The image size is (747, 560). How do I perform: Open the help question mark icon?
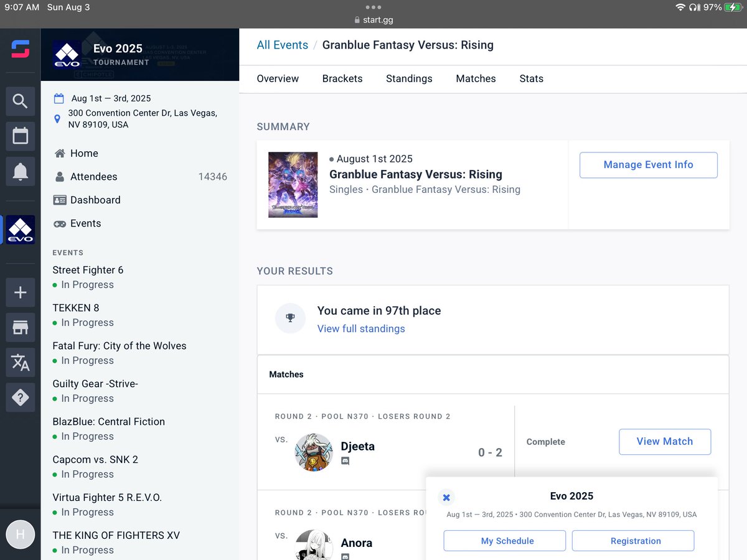[21, 398]
